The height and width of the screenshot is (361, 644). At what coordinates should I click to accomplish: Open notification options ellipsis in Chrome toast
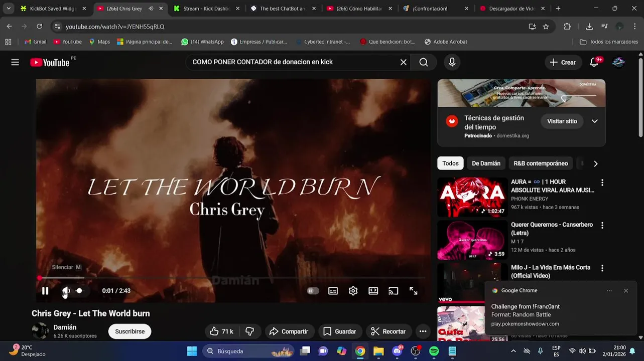[609, 291]
